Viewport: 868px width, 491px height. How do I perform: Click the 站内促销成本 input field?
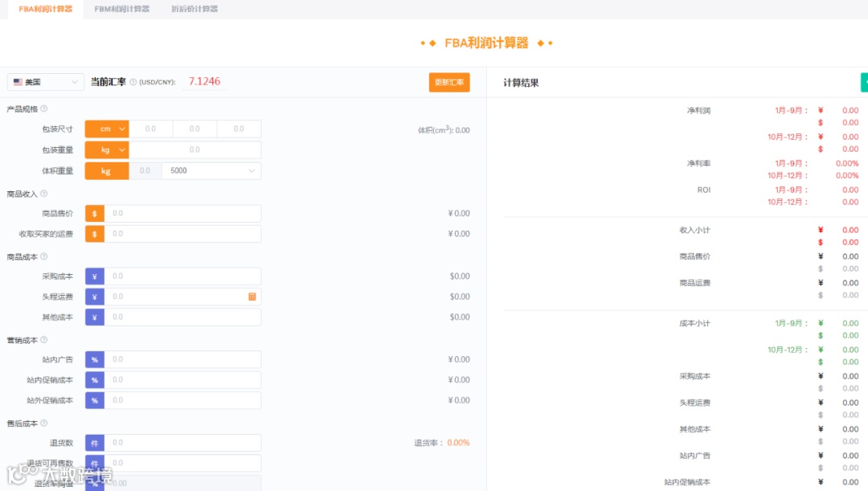coord(182,380)
